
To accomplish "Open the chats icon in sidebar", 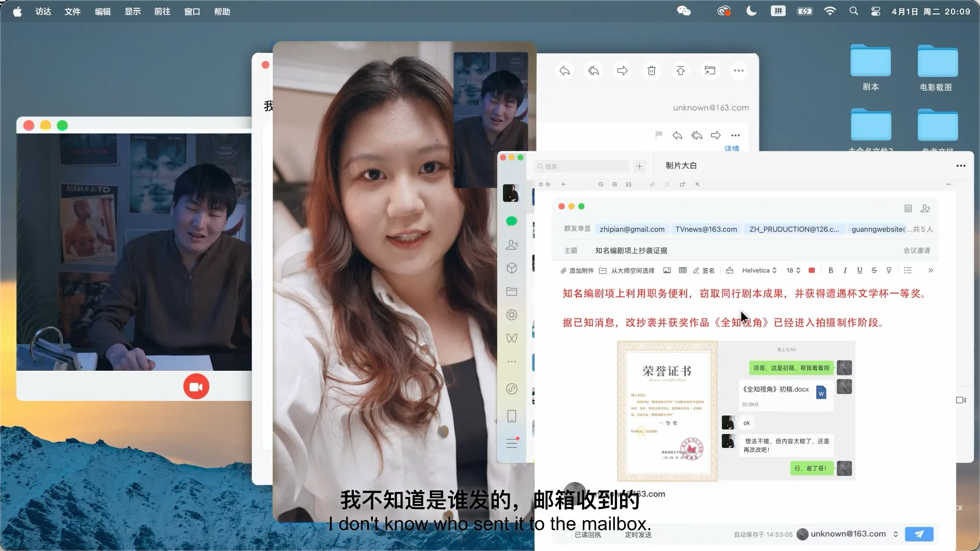I will tap(512, 221).
